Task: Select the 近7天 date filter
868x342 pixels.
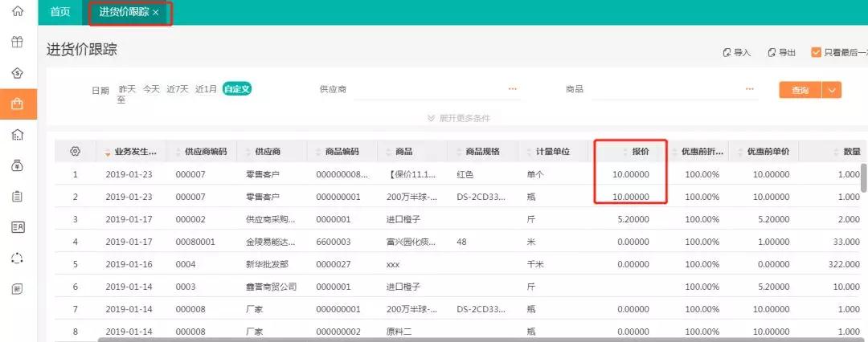Action: coord(177,89)
